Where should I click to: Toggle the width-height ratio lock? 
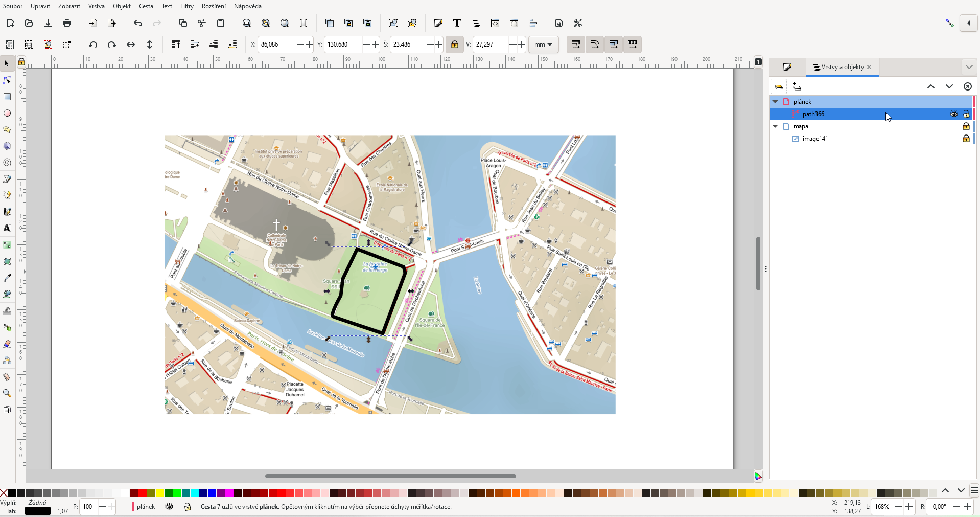click(454, 44)
